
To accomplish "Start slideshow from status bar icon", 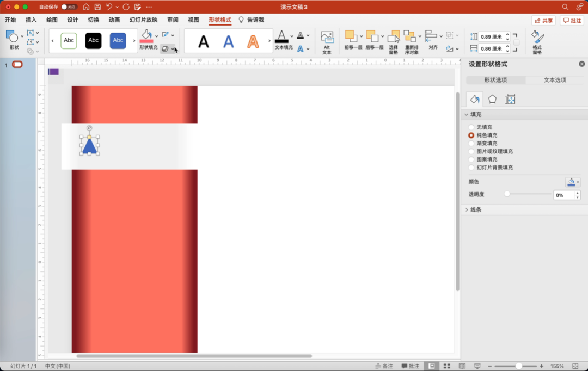I will (x=477, y=366).
